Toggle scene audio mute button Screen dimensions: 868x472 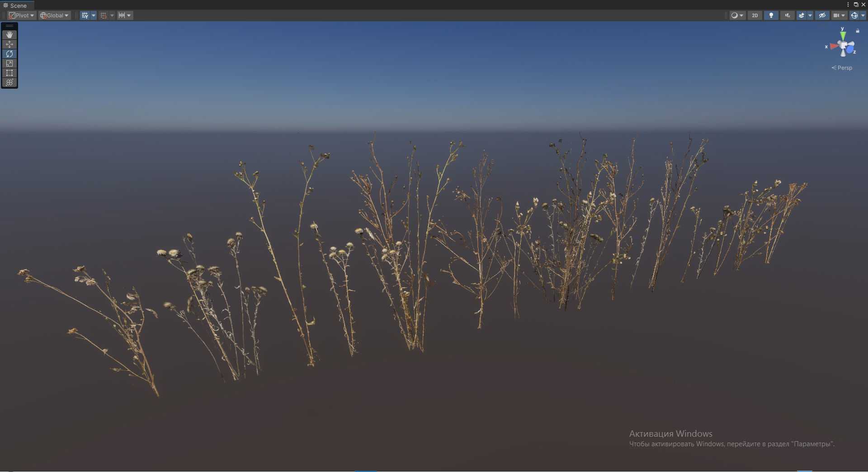pyautogui.click(x=788, y=15)
